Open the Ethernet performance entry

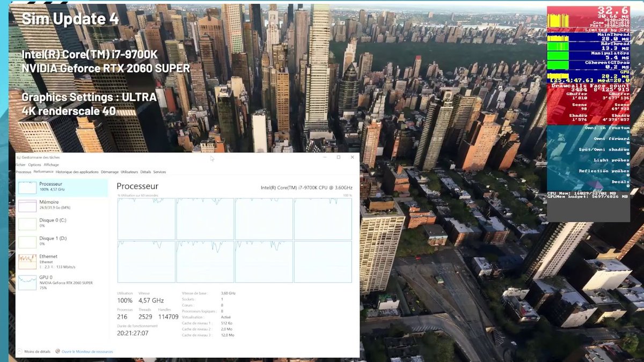pos(62,261)
